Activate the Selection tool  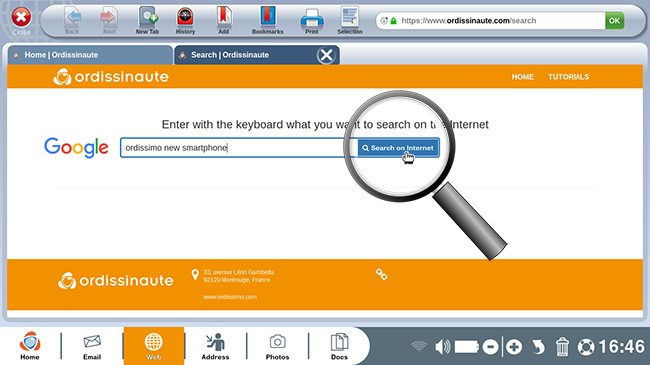[350, 20]
